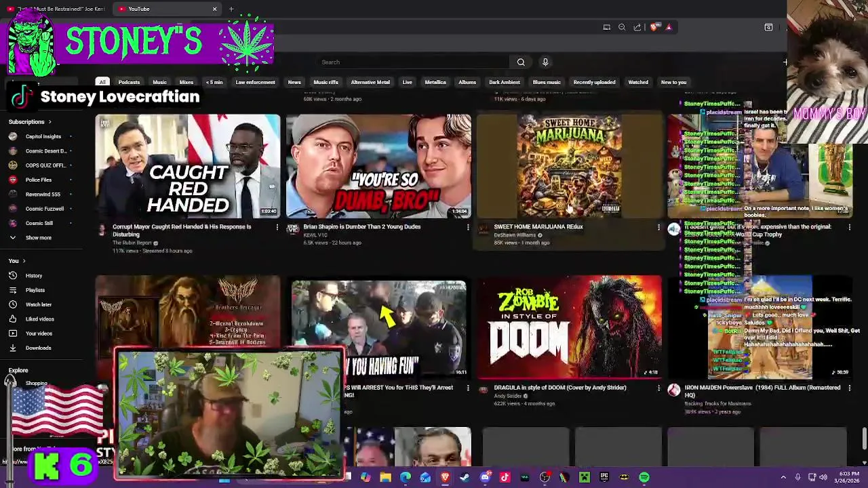Select the Blues music filter chip
868x488 pixels.
point(547,82)
